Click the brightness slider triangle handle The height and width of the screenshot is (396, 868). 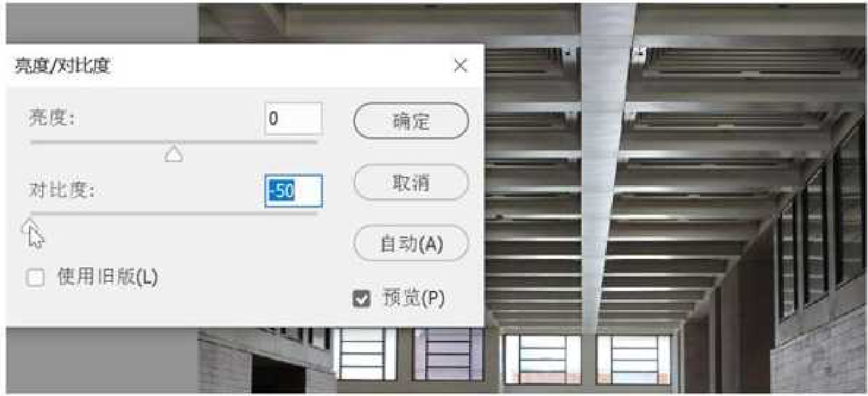pyautogui.click(x=173, y=154)
